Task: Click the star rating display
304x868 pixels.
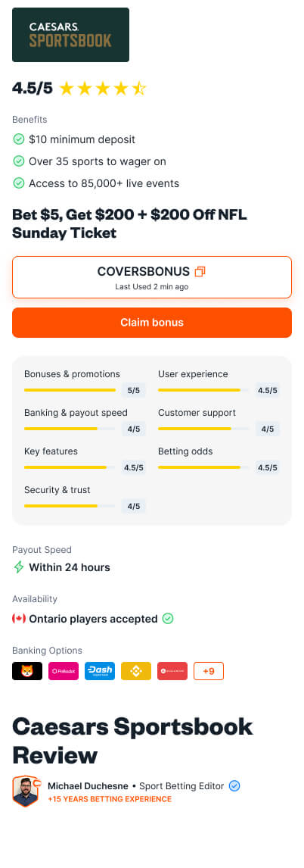Action: click(x=103, y=89)
